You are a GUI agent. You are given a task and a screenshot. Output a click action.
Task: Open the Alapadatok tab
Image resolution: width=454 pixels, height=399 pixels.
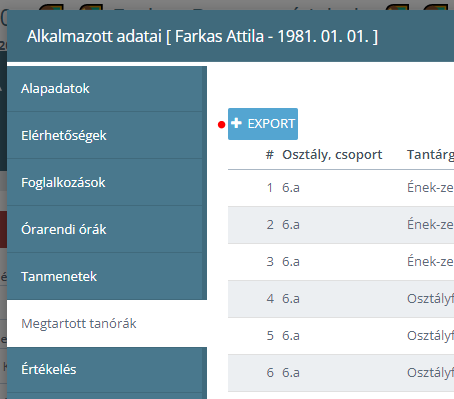tap(107, 89)
